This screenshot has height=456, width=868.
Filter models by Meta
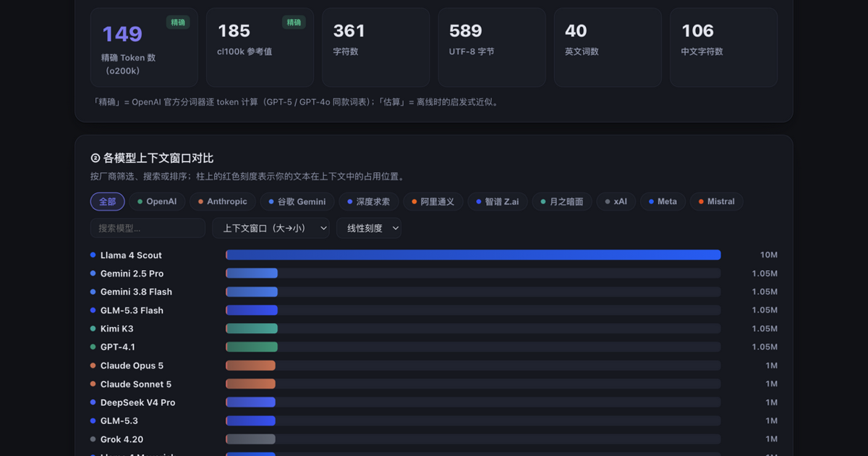click(663, 202)
